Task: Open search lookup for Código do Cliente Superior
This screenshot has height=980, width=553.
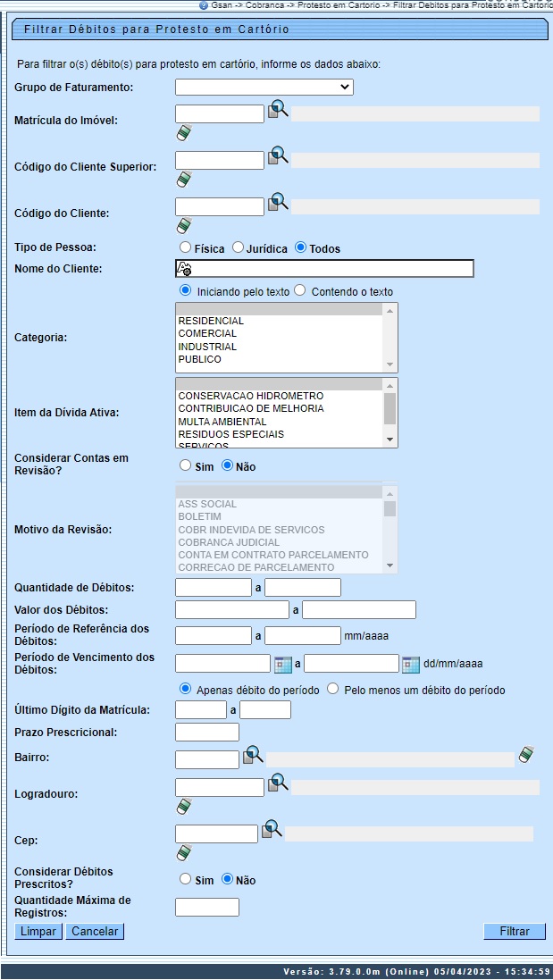Action: pyautogui.click(x=278, y=157)
